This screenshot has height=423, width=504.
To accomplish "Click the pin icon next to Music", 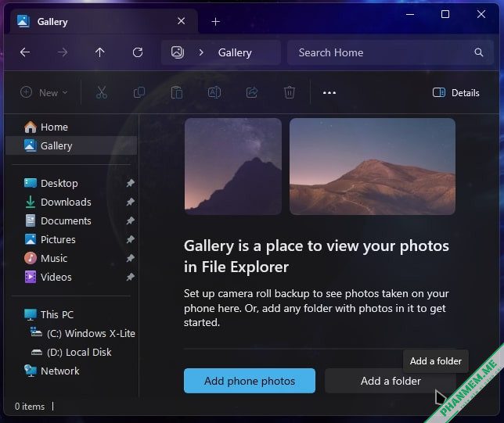I will 130,258.
